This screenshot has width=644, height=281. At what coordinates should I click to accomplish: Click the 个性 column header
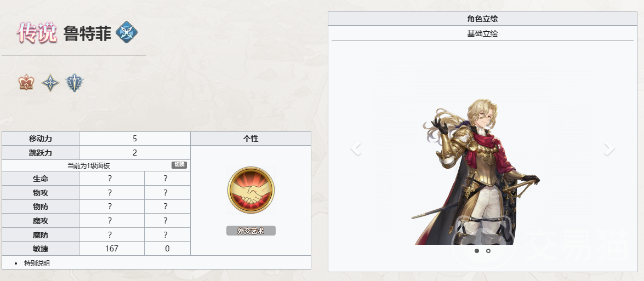click(x=251, y=139)
